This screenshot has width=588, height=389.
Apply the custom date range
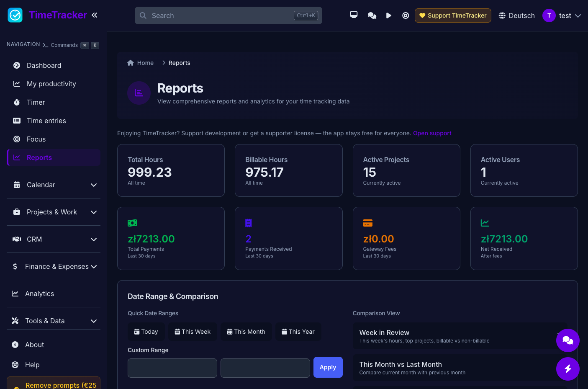click(328, 367)
